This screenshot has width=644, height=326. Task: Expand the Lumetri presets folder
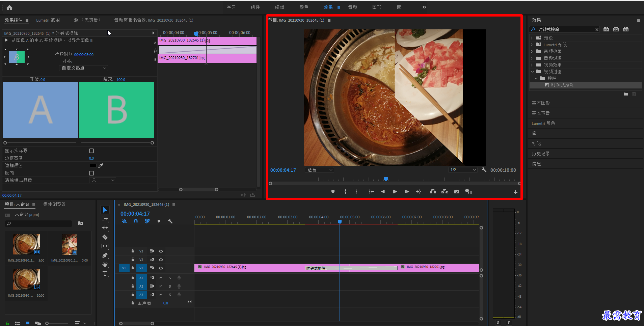[x=532, y=45]
